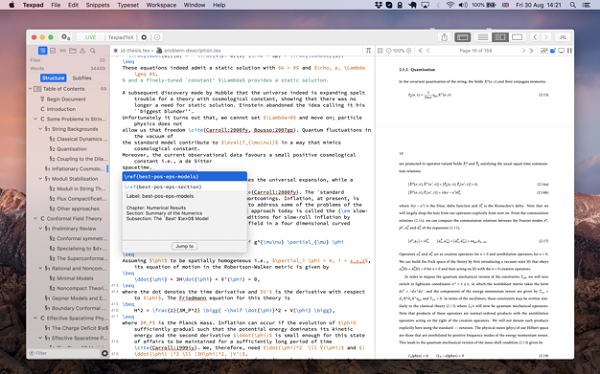Open the file browser folder icon
Viewport: 600px width, 374px height.
coord(73,51)
